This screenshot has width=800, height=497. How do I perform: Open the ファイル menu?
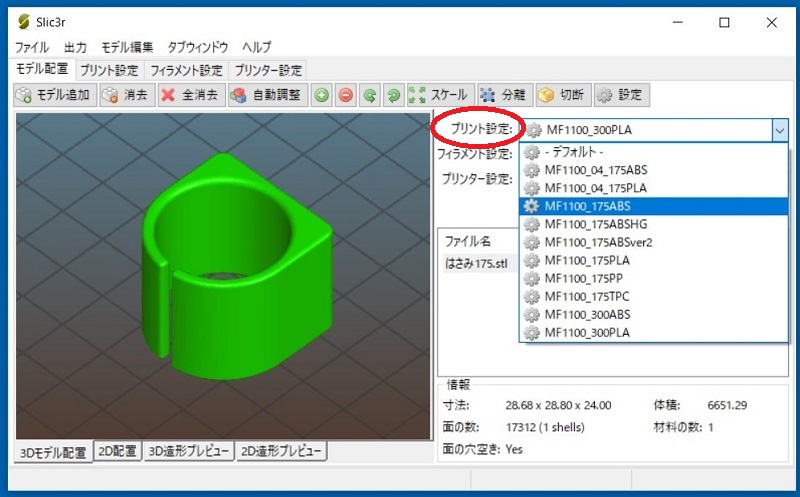tap(32, 47)
